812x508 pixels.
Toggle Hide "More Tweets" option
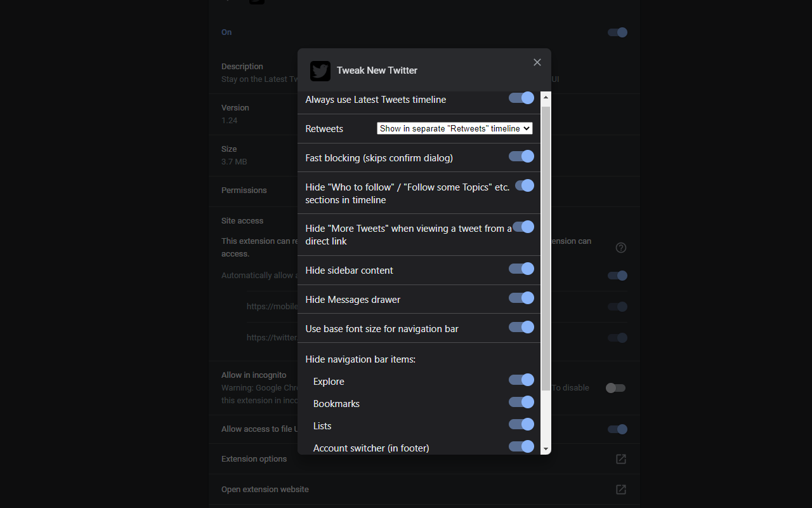[523, 227]
